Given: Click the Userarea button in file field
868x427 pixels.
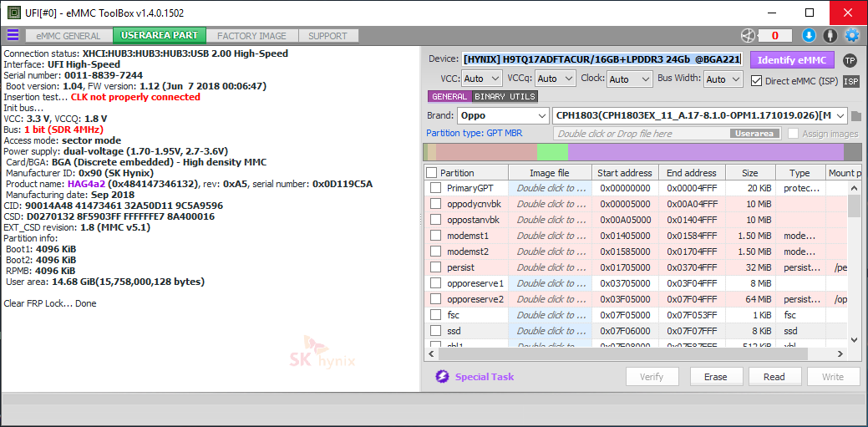Looking at the screenshot, I should tap(755, 134).
